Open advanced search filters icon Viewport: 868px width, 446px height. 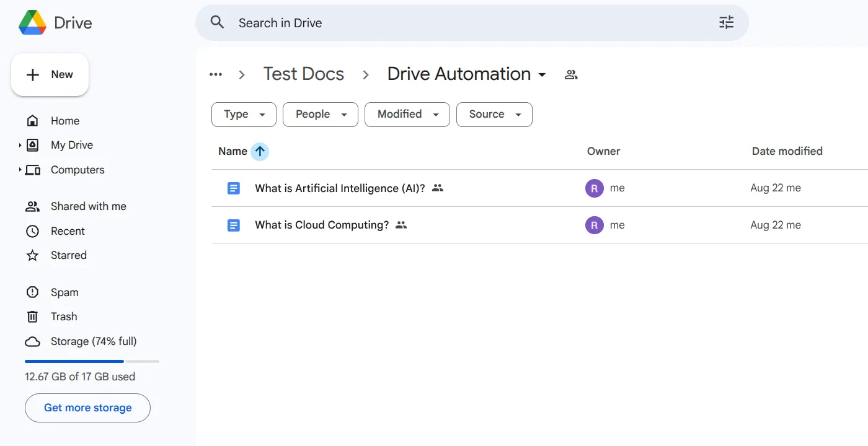pos(725,22)
